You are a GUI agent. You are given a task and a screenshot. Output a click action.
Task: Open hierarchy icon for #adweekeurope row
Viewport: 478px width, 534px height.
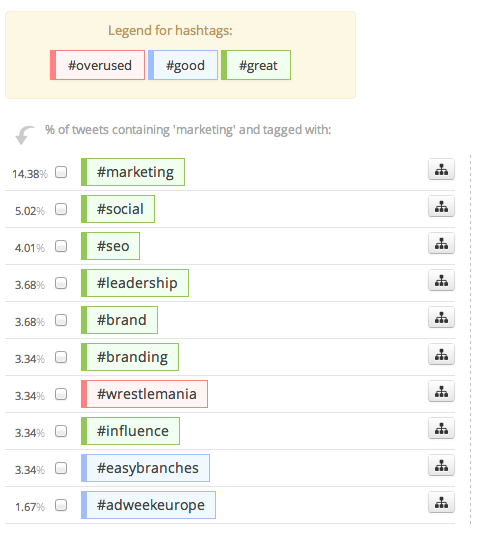click(441, 503)
